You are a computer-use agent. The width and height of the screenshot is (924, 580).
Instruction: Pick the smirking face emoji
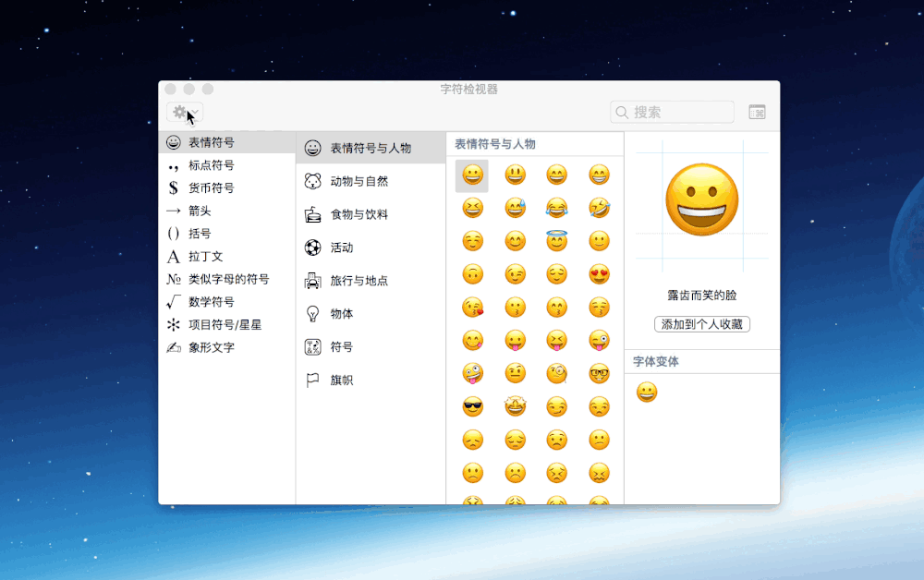click(x=556, y=406)
